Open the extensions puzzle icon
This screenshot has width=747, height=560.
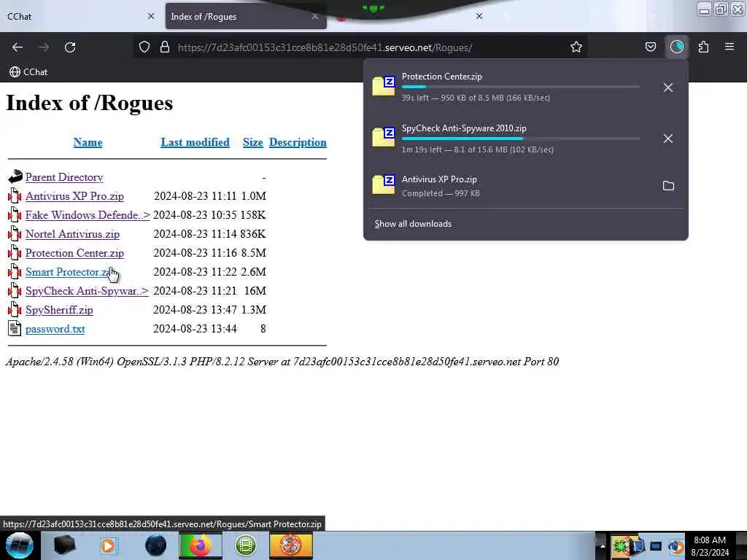coord(703,47)
